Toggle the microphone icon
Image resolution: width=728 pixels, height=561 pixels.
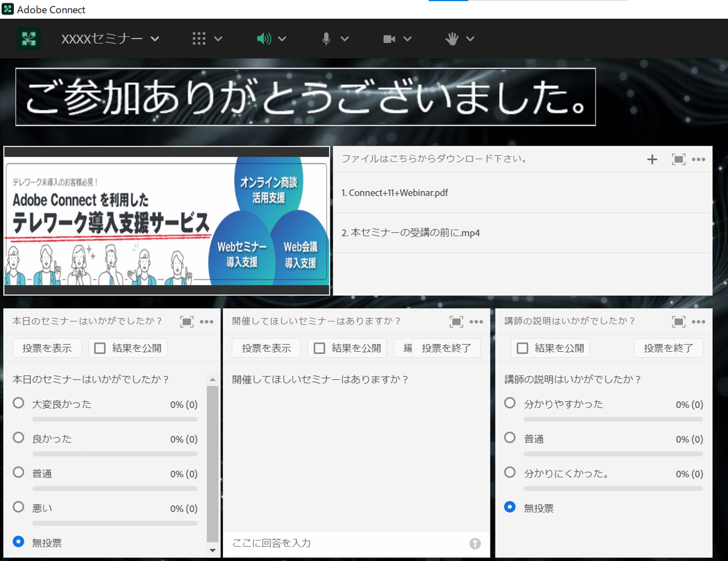[326, 38]
